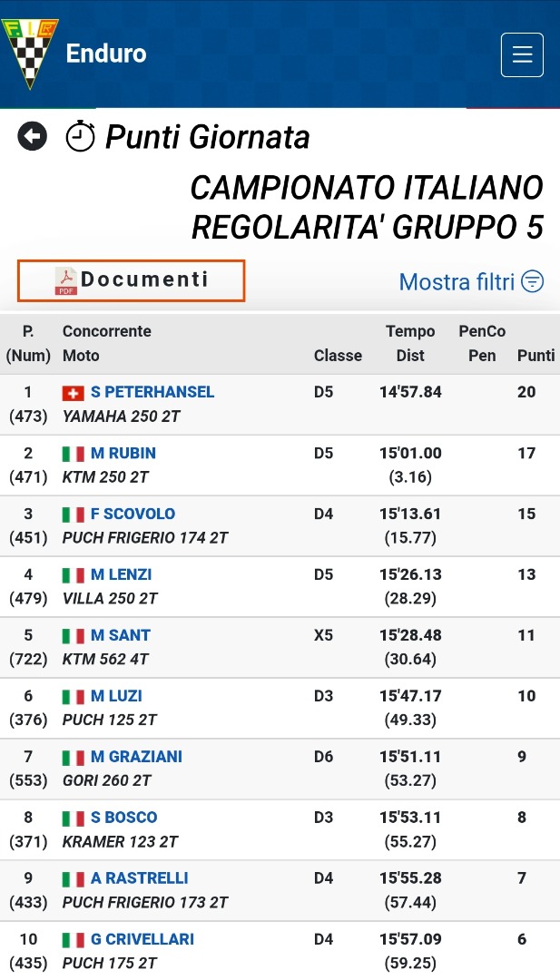The image size is (560, 980).
Task: Tap the Italian flag beside M RUBIN
Action: pyautogui.click(x=74, y=454)
